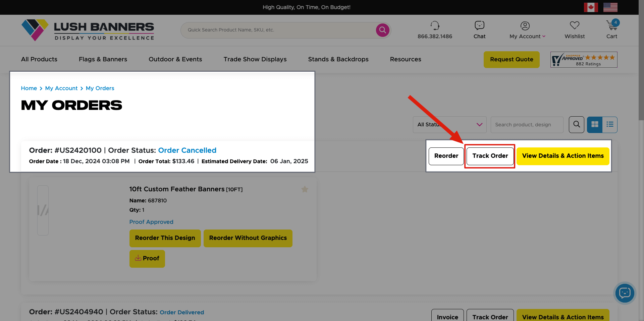The width and height of the screenshot is (644, 321).
Task: Select the Canada flag icon
Action: 591,7
